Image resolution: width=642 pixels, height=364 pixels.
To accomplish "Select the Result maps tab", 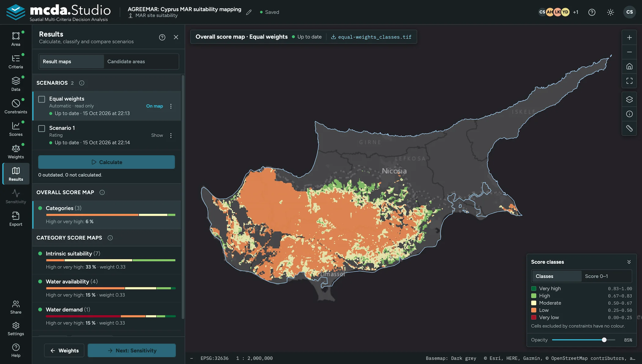I will (x=72, y=62).
